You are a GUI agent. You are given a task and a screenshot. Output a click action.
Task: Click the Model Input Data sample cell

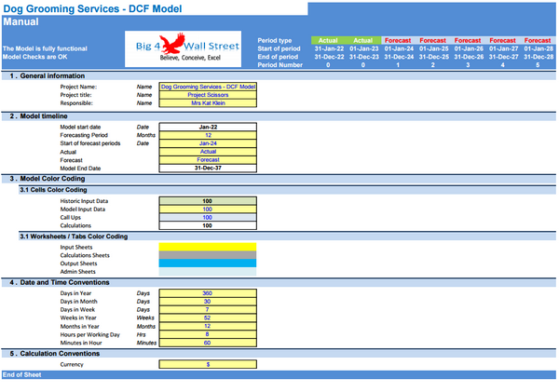[x=208, y=210]
